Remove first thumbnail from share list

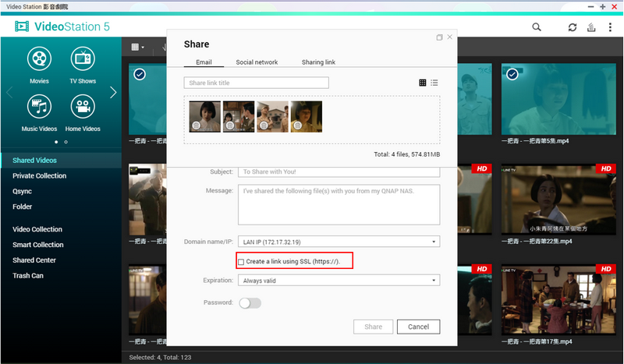click(197, 125)
